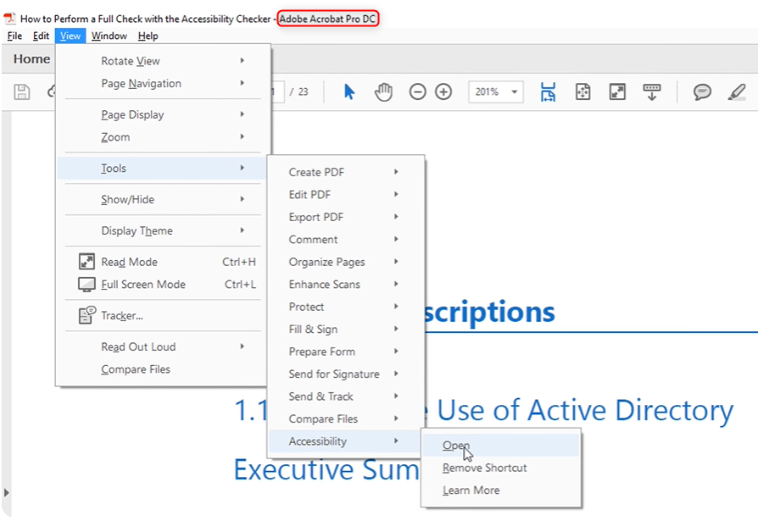The width and height of the screenshot is (758, 532).
Task: Click the page number input field
Action: tap(280, 91)
